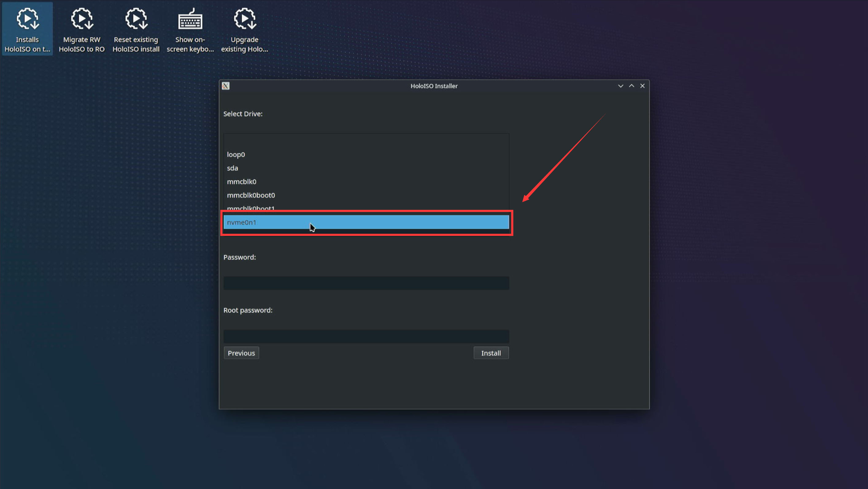
Task: Click the Previous button
Action: (241, 353)
